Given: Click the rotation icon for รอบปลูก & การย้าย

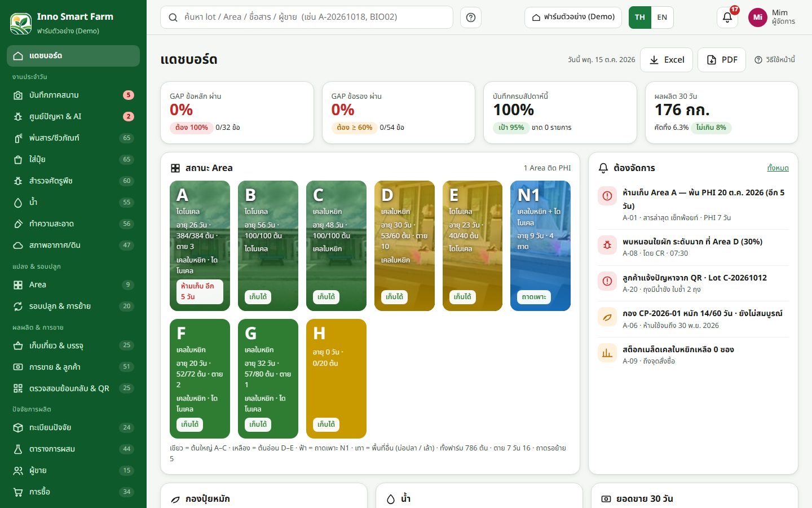Looking at the screenshot, I should pyautogui.click(x=18, y=306).
